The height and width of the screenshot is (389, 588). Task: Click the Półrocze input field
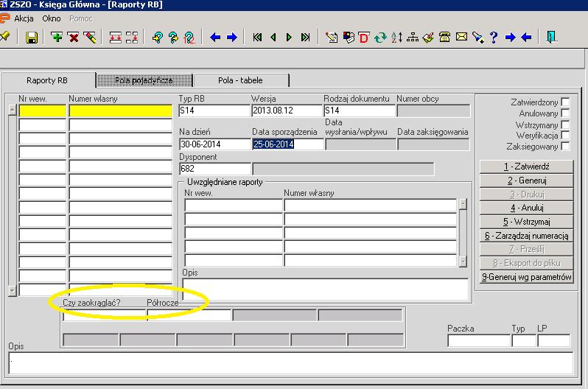[x=189, y=315]
